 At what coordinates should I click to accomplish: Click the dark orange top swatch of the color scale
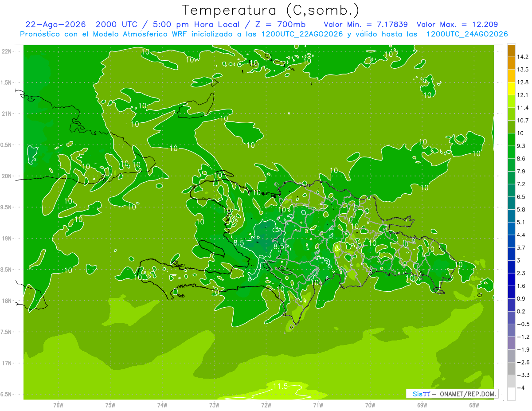[x=511, y=51]
